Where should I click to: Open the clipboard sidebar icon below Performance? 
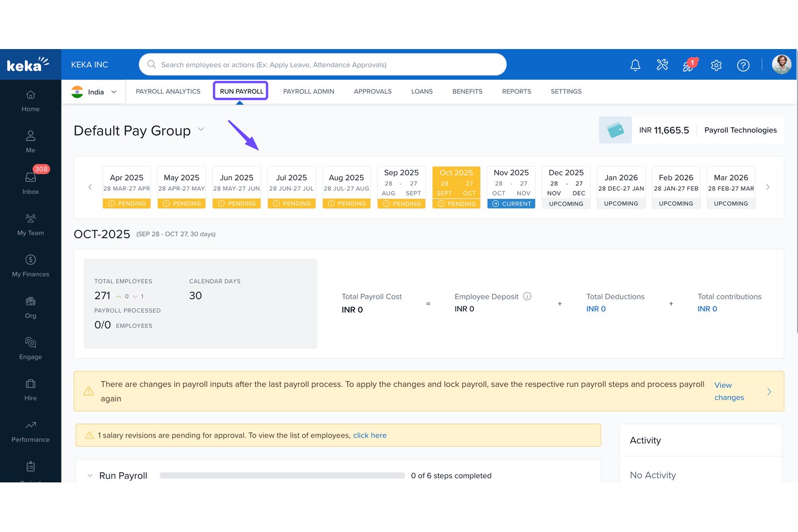click(x=31, y=467)
